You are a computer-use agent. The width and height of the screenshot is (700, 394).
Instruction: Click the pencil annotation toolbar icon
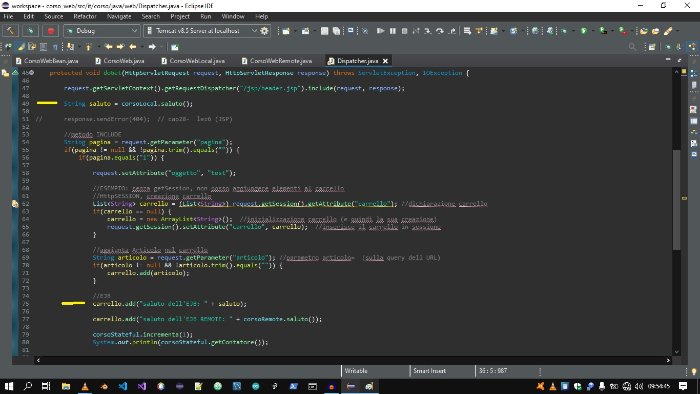point(667,31)
